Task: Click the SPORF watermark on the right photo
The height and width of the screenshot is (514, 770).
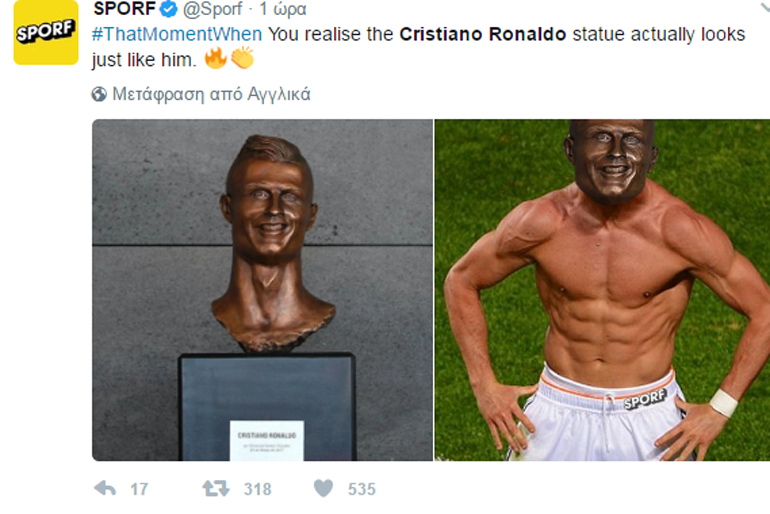Action: (644, 399)
